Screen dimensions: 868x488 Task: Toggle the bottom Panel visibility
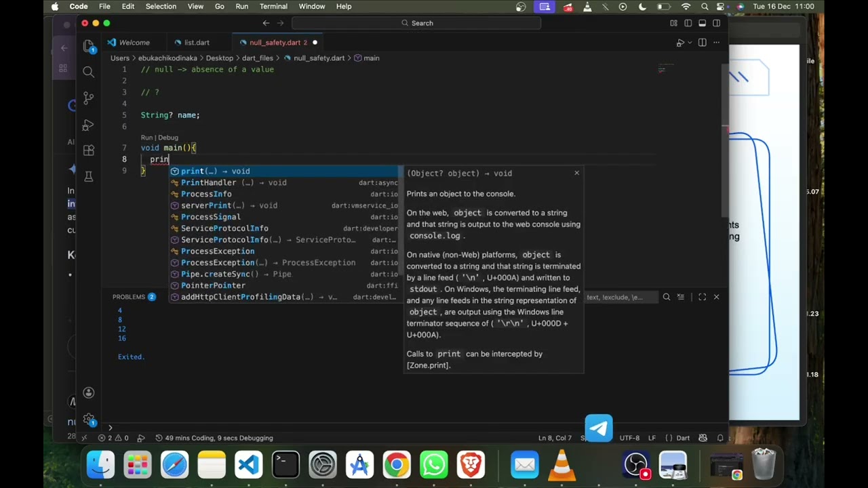click(x=702, y=23)
